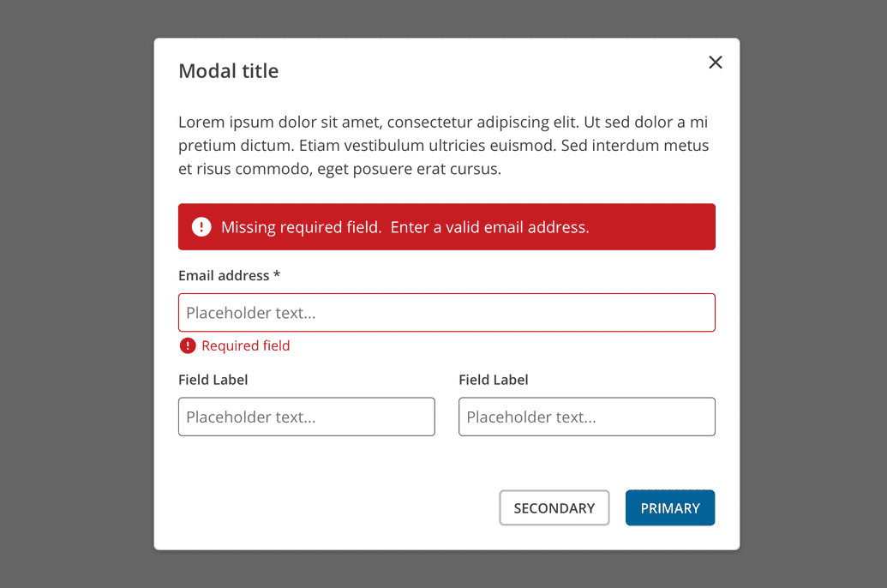Click the 'Lorem ipsum dolor sit amet' line

tap(443, 122)
